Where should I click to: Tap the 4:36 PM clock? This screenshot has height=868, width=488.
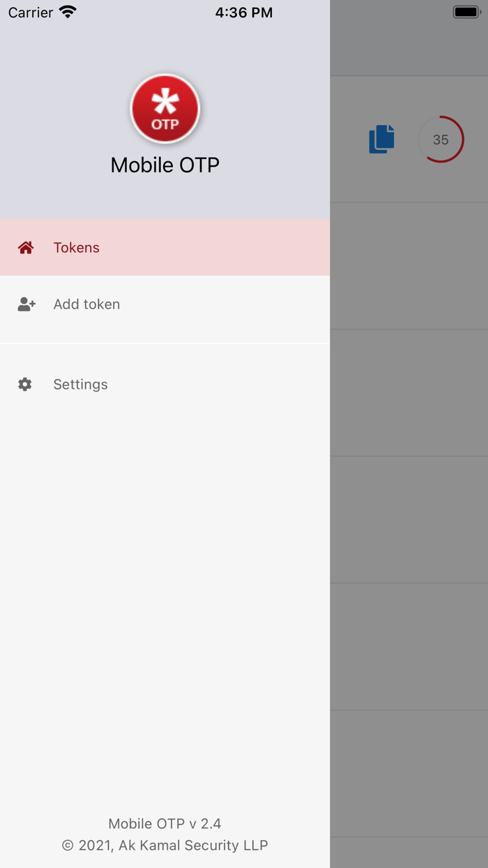244,13
